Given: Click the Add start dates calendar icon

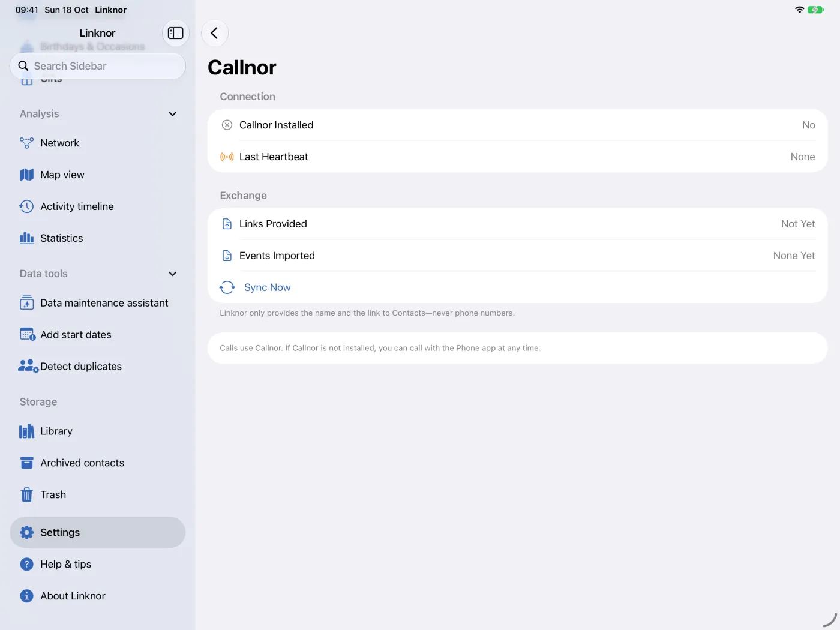Looking at the screenshot, I should pyautogui.click(x=28, y=334).
